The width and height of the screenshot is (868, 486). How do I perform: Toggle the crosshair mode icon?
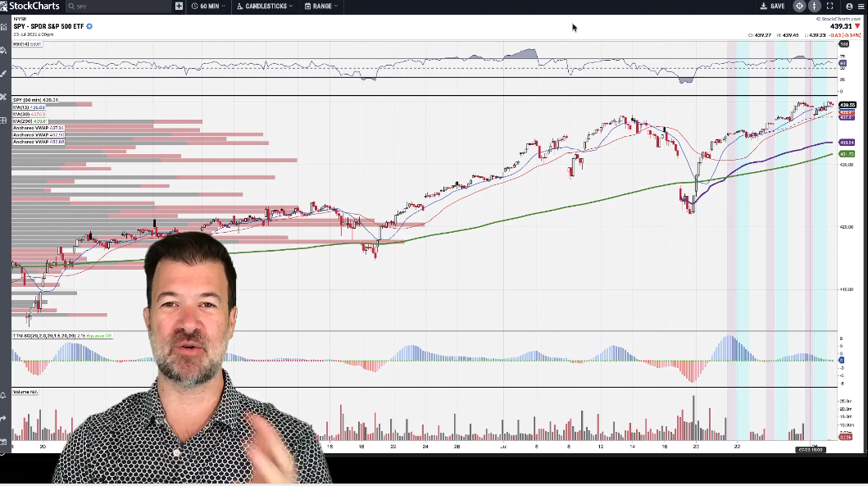pyautogui.click(x=799, y=6)
